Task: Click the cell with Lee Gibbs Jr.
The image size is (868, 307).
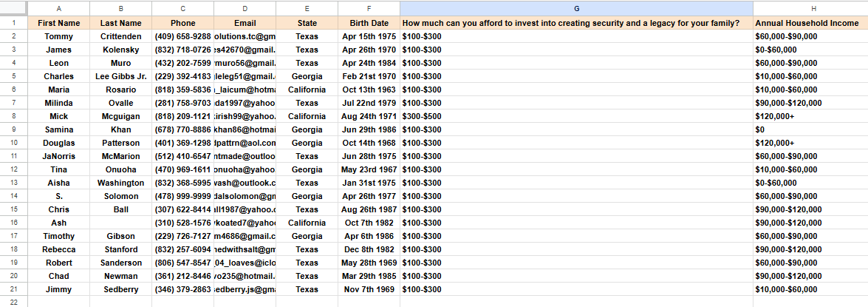Action: click(120, 76)
